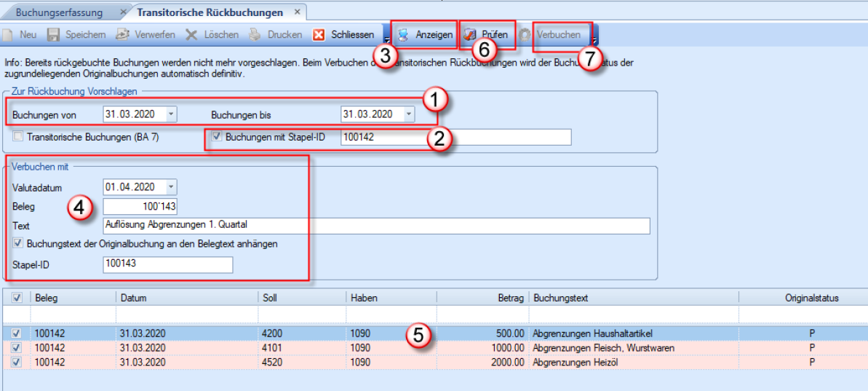Enable Transitorische Buchungen (BA 7) checkbox

click(x=17, y=138)
